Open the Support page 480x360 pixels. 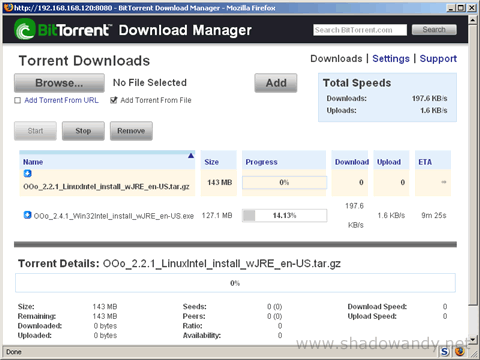[x=438, y=59]
